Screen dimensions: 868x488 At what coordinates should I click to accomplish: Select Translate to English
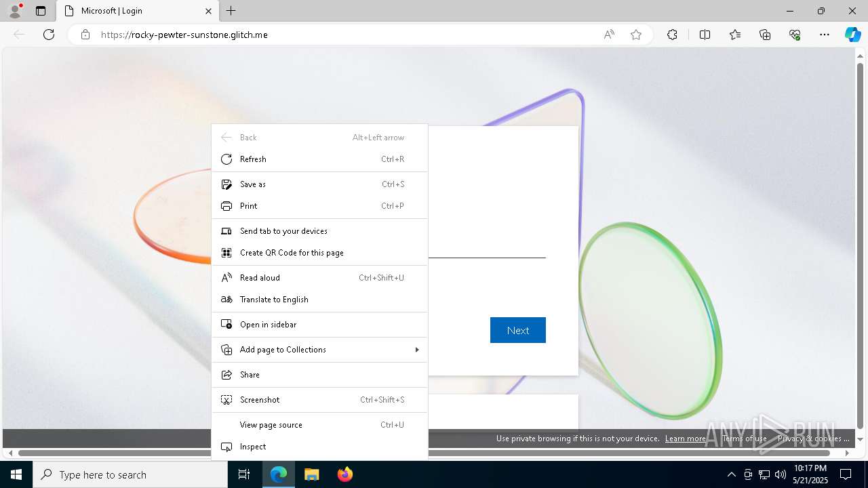(x=319, y=300)
